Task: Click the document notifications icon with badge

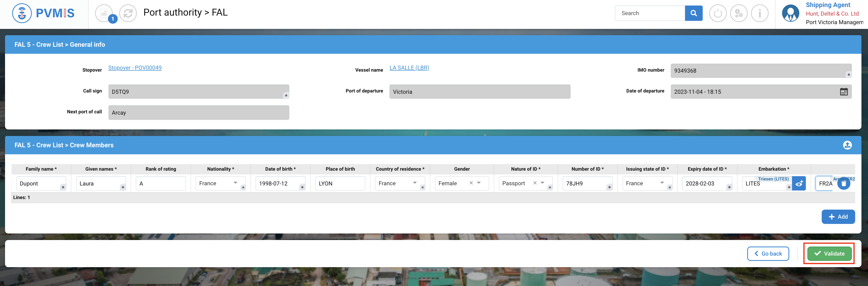Action: click(x=104, y=14)
